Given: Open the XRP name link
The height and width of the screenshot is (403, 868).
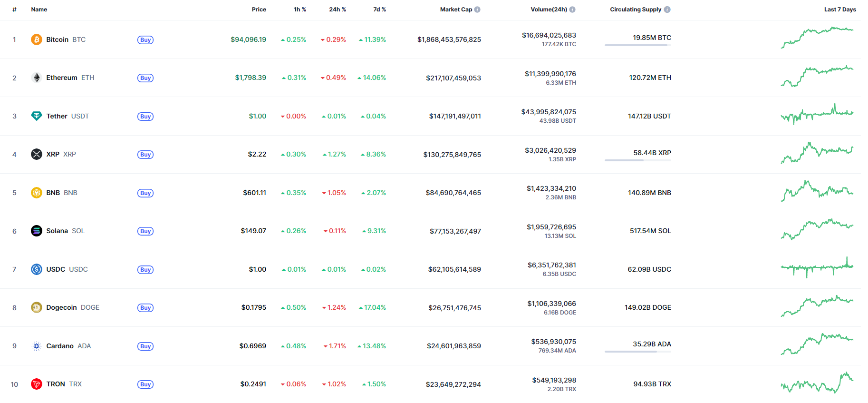Looking at the screenshot, I should 61,154.
